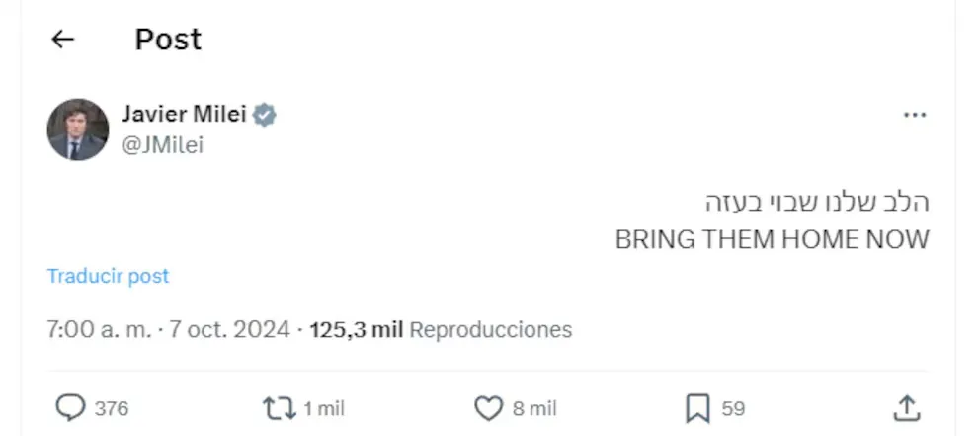980x436 pixels.
Task: Click Traducir post to translate
Action: pyautogui.click(x=108, y=276)
